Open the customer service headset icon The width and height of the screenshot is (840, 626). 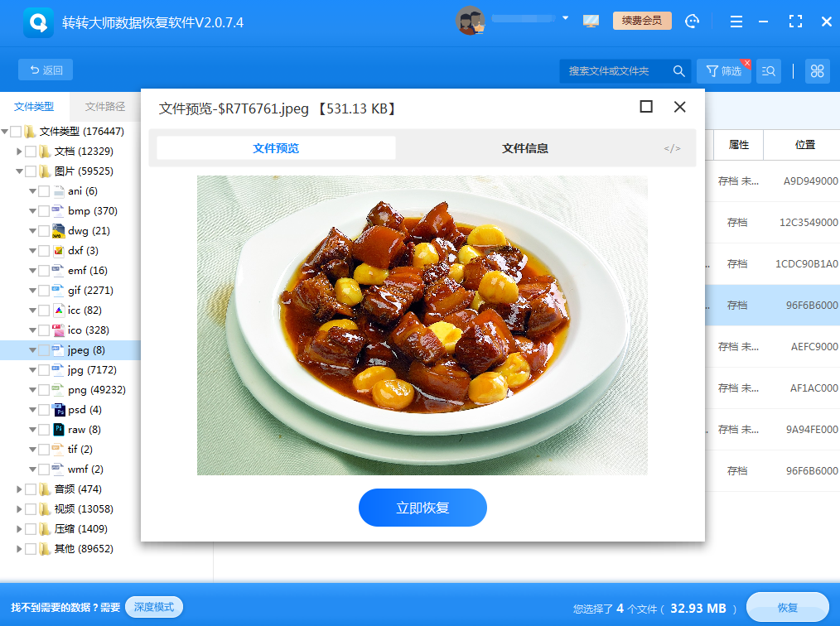pyautogui.click(x=692, y=21)
